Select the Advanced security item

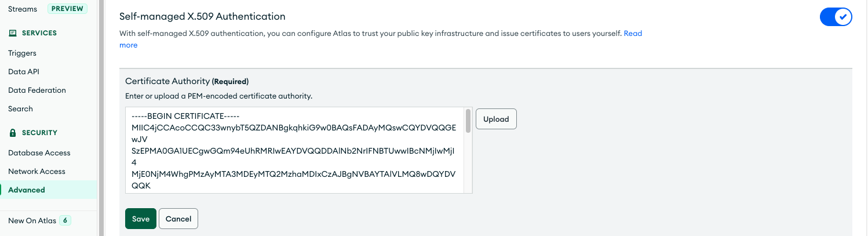(x=27, y=190)
